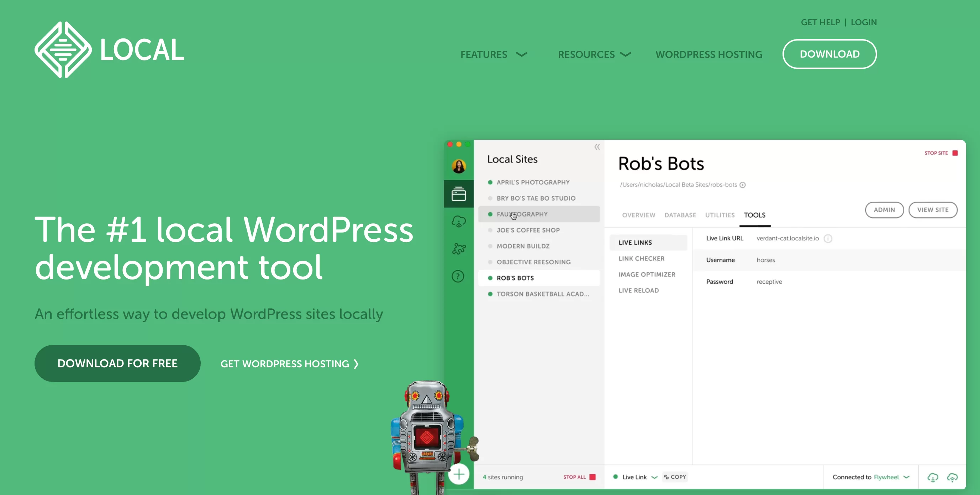Image resolution: width=980 pixels, height=495 pixels.
Task: Click the plugins/extensions icon in sidebar
Action: [x=458, y=247]
